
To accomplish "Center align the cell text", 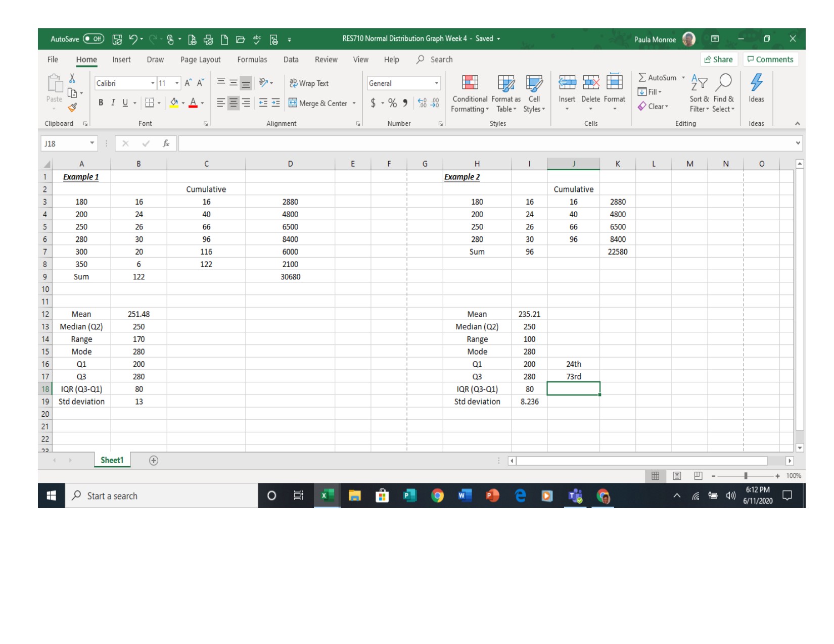I will tap(233, 103).
